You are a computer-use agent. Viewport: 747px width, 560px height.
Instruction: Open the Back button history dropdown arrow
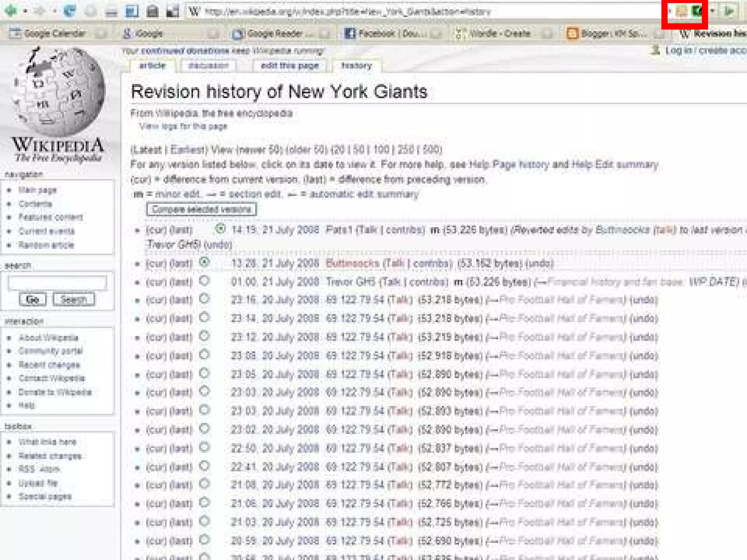[25, 11]
